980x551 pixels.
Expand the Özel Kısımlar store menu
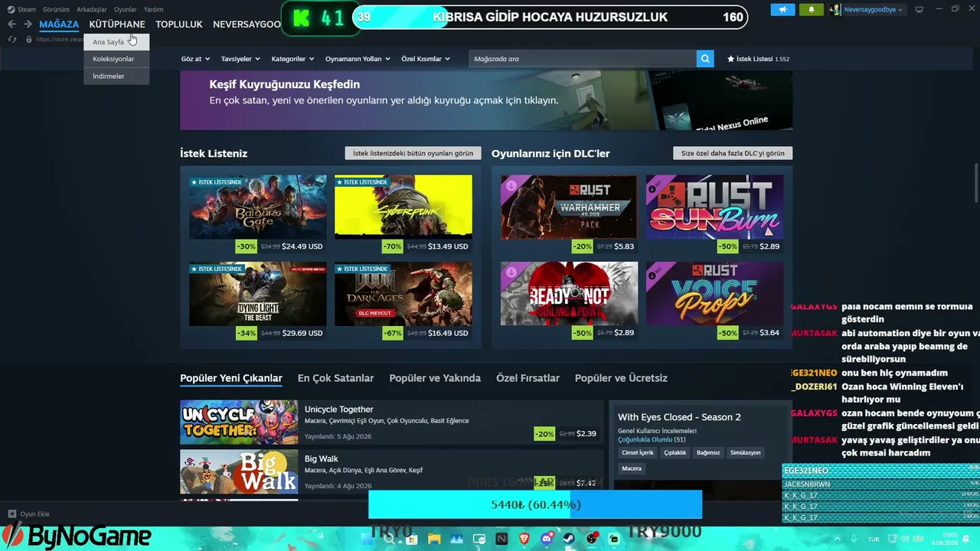[425, 59]
